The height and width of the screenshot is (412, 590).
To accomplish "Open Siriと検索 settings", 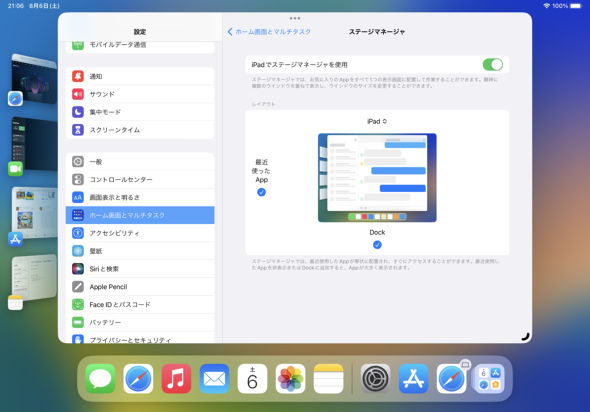I will click(x=140, y=269).
